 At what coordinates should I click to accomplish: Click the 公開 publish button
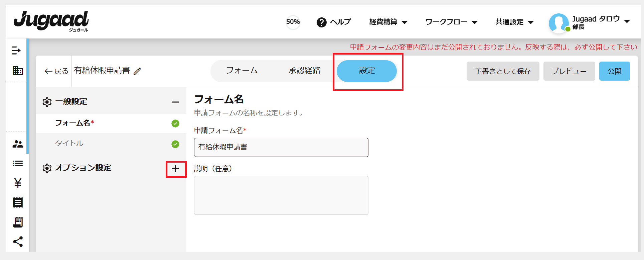click(614, 71)
